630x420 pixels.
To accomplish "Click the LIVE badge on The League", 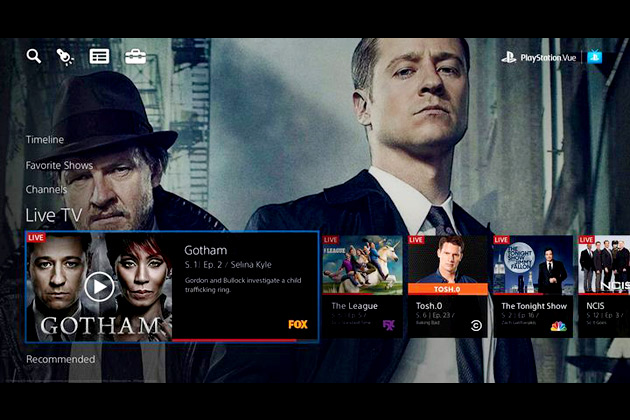I will click(x=331, y=240).
